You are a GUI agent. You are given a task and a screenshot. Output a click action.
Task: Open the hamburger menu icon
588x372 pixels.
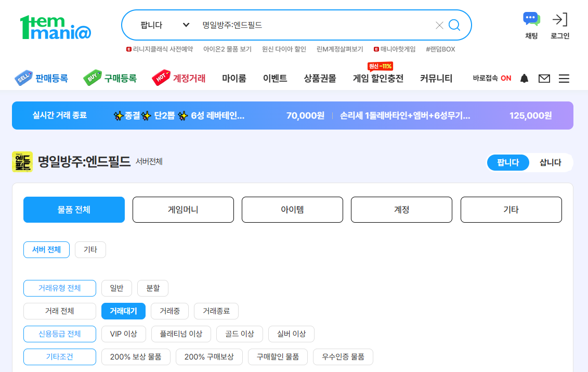[564, 79]
